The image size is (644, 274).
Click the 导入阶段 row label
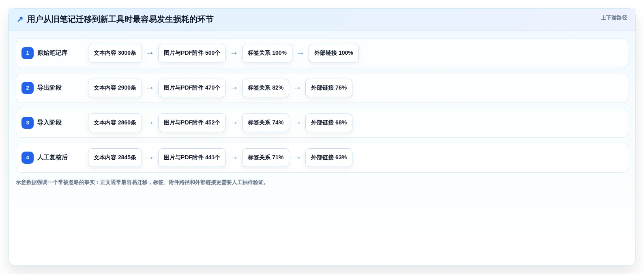pos(49,123)
